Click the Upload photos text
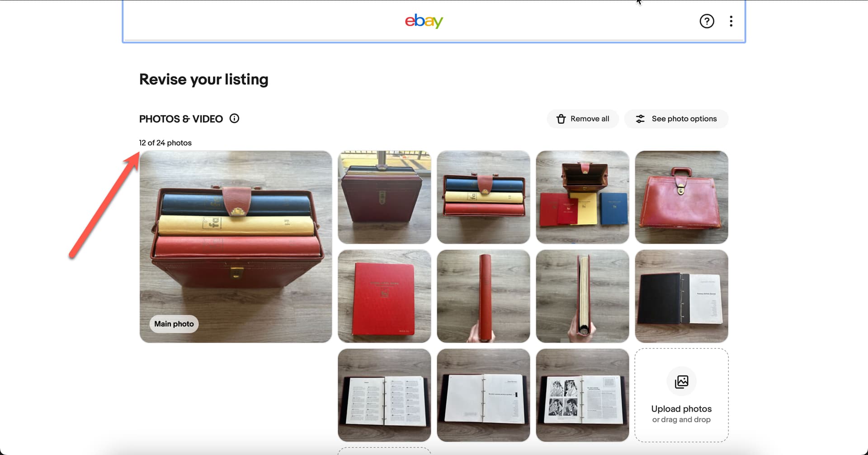The height and width of the screenshot is (455, 868). pyautogui.click(x=681, y=409)
